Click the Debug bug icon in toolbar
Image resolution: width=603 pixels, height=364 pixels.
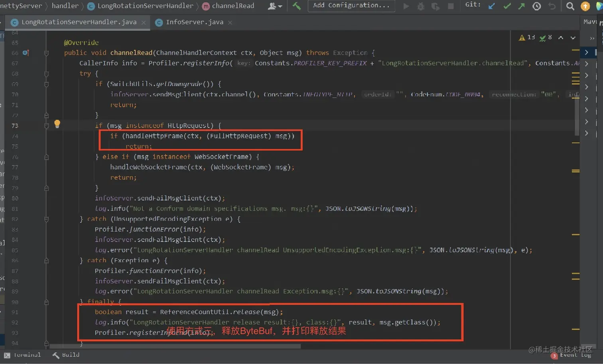point(421,6)
